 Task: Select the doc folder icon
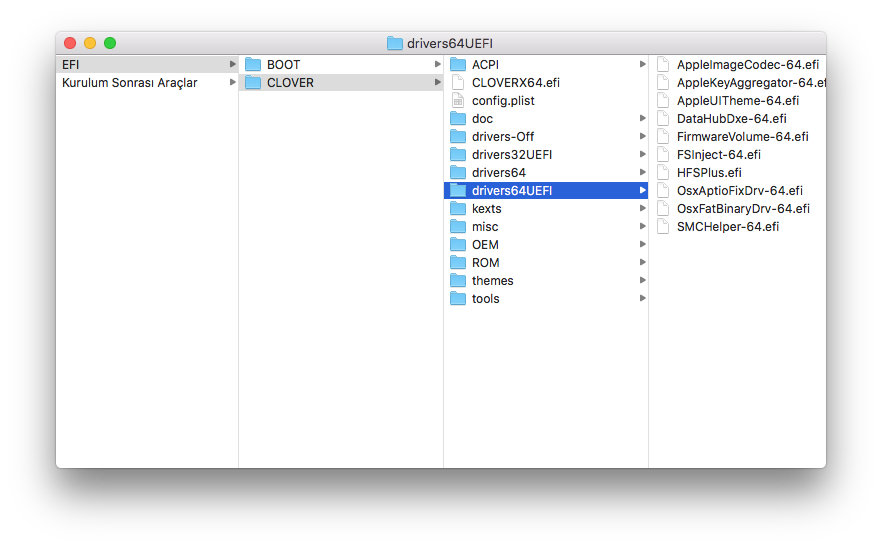click(458, 119)
